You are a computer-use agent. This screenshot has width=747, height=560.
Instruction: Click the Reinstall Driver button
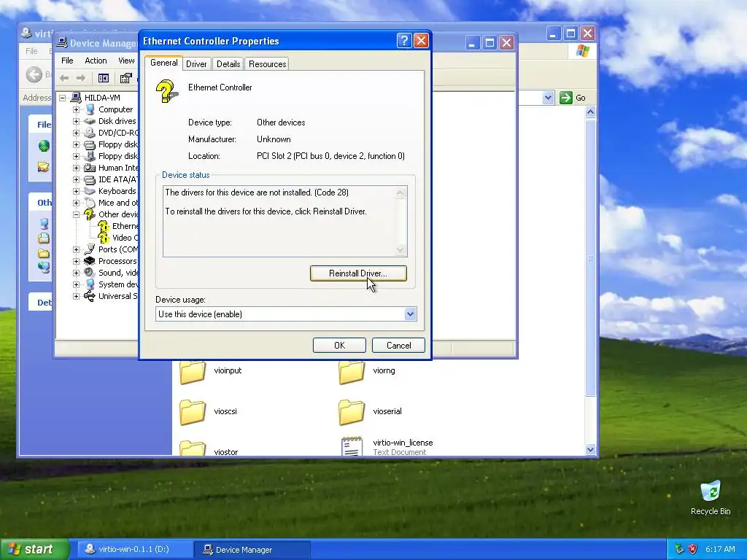358,273
